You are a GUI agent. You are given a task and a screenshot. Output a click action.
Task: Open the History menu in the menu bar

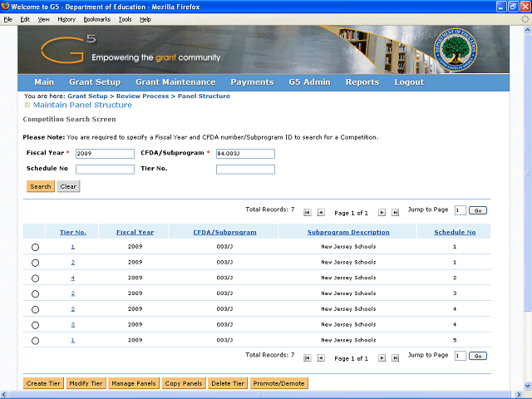[66, 18]
